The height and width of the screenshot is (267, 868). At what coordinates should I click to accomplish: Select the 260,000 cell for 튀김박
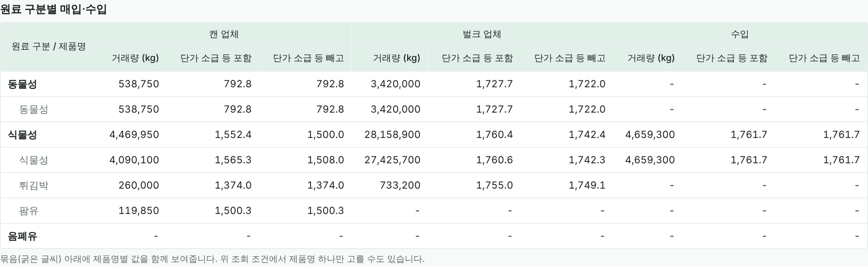tap(139, 185)
